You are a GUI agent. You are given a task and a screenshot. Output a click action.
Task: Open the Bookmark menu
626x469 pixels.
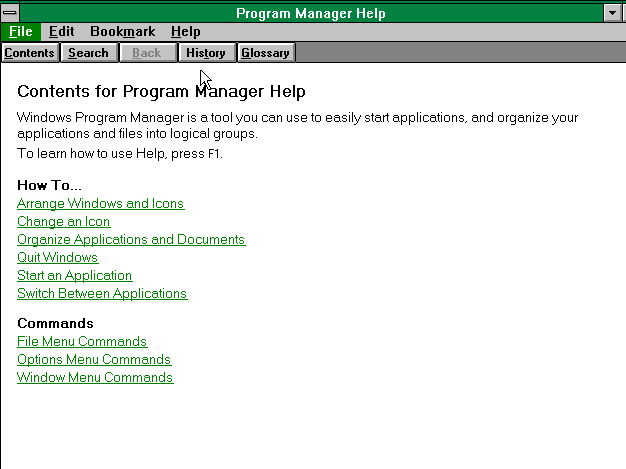[122, 32]
